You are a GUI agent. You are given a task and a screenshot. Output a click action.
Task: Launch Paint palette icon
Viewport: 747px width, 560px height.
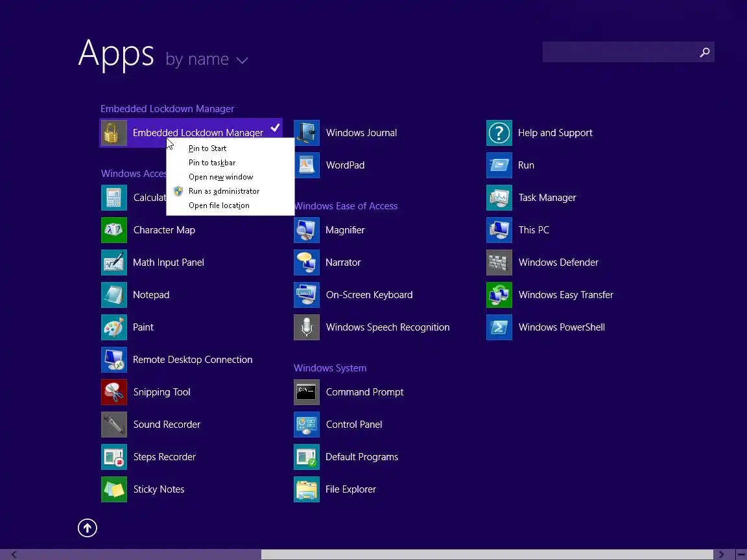114,327
